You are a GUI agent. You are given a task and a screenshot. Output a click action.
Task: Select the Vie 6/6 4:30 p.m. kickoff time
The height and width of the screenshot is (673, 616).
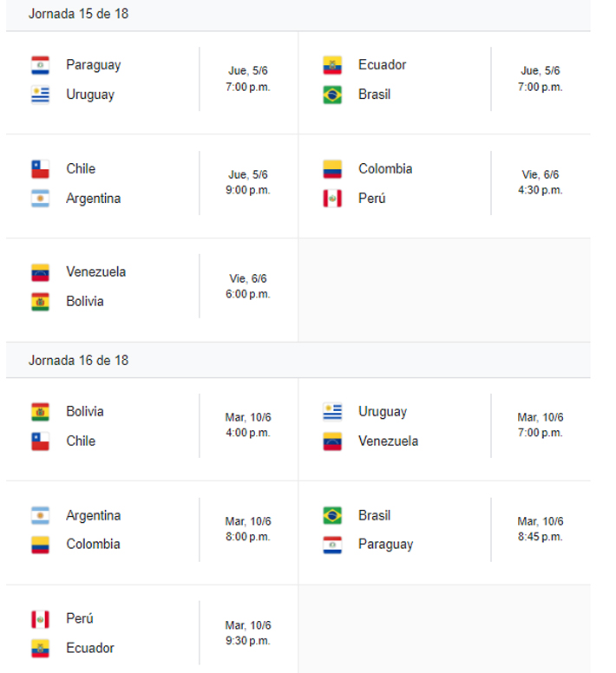[540, 182]
